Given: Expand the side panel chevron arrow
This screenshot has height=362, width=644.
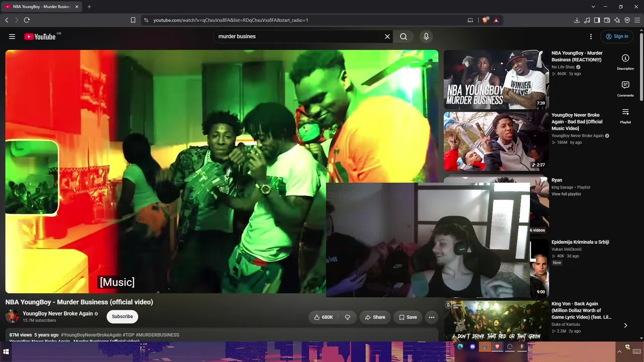Looking at the screenshot, I should click(625, 325).
